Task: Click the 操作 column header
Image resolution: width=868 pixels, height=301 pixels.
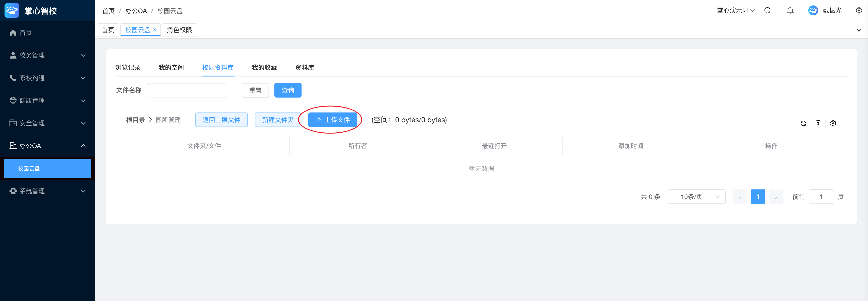Action: tap(771, 146)
